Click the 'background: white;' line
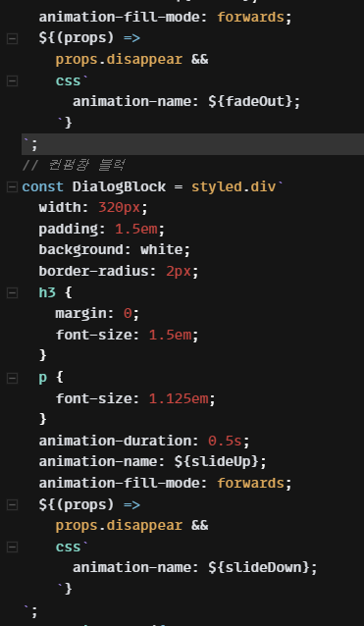The image size is (364, 626). coord(115,250)
